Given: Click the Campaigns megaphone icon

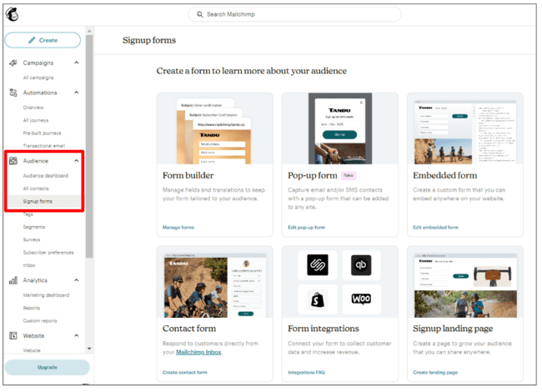Looking at the screenshot, I should 13,63.
